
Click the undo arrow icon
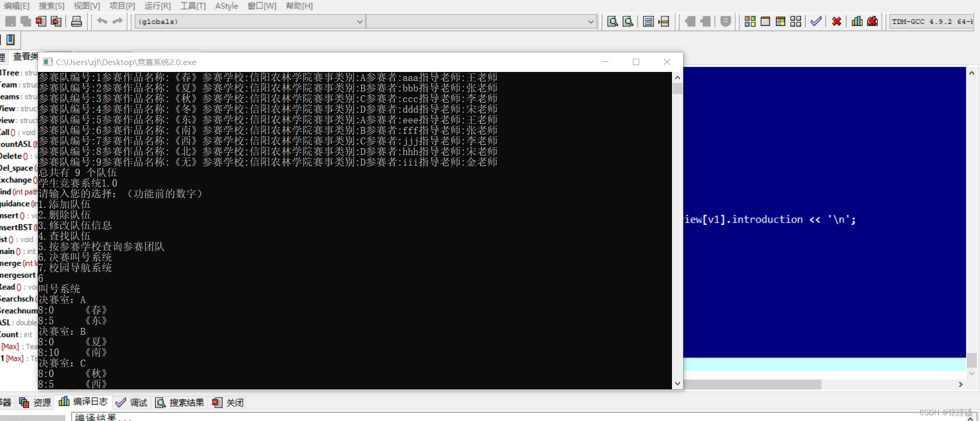pyautogui.click(x=102, y=21)
